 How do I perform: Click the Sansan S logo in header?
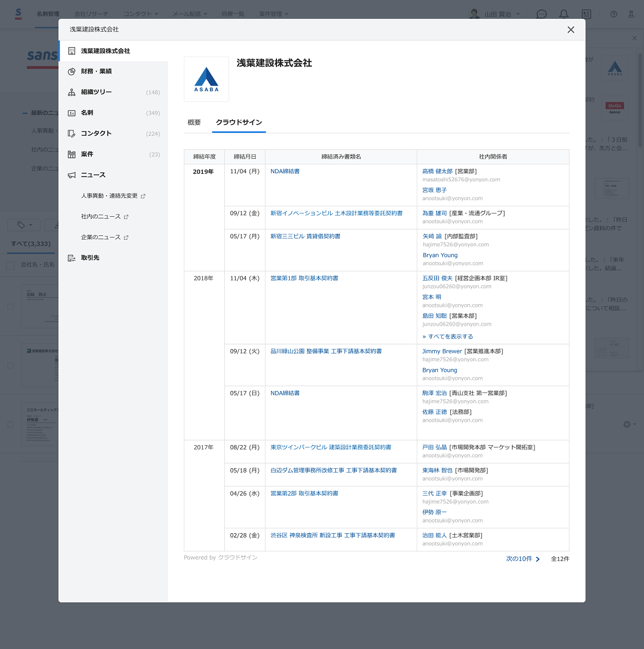[18, 14]
